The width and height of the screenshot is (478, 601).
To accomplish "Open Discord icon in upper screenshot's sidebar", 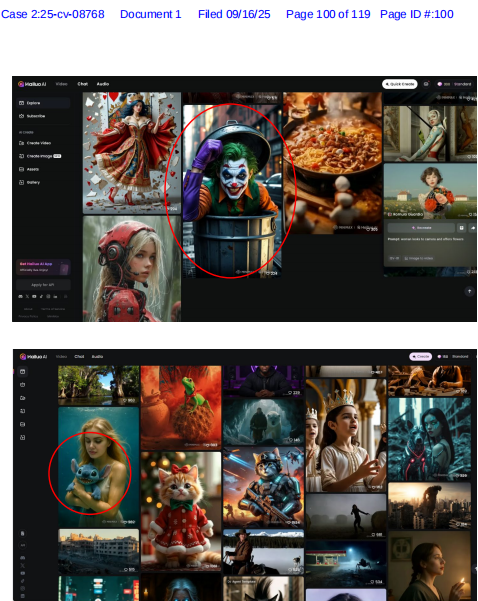I will pos(21,296).
